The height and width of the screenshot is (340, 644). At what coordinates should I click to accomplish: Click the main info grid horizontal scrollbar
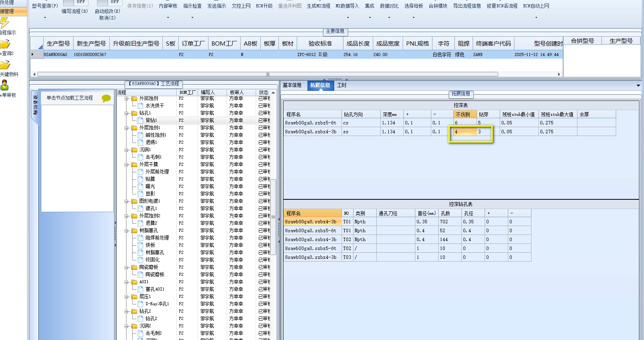(x=268, y=74)
